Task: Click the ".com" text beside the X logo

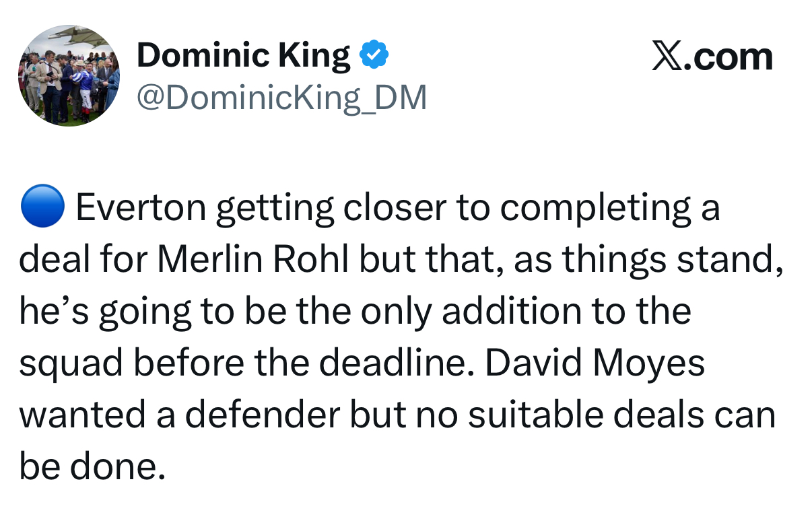Action: pos(729,57)
